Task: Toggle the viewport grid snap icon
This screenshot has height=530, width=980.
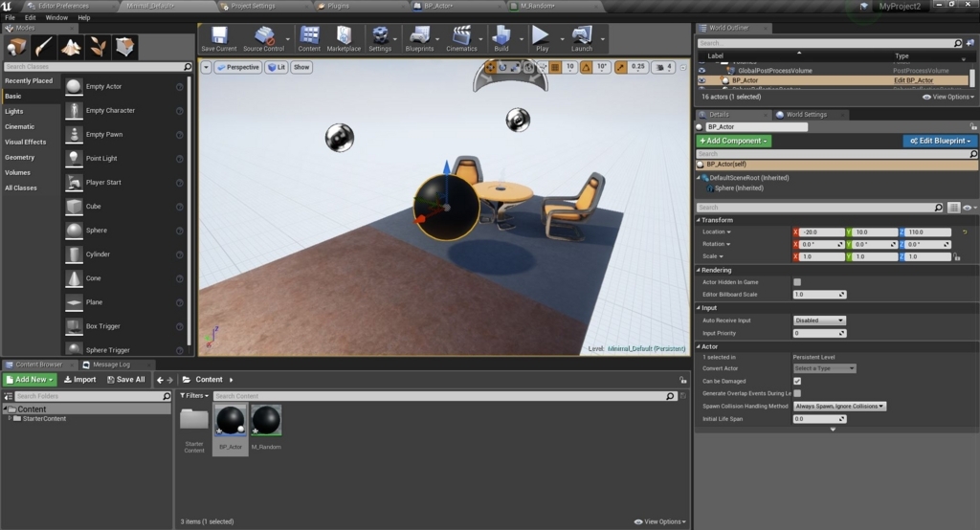Action: click(x=555, y=67)
